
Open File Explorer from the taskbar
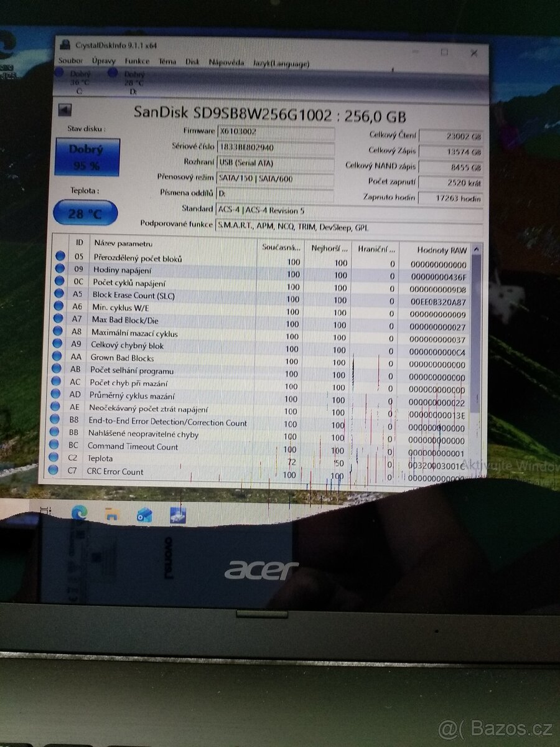tap(112, 514)
